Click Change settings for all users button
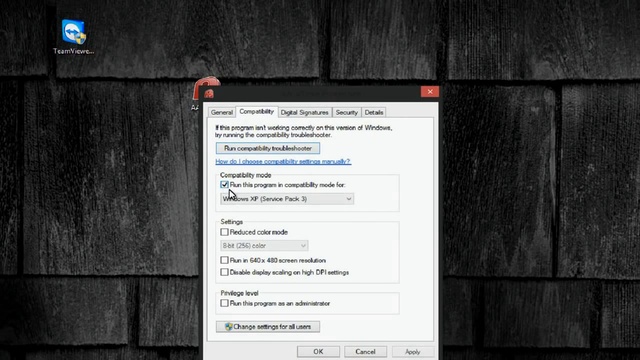 point(268,327)
